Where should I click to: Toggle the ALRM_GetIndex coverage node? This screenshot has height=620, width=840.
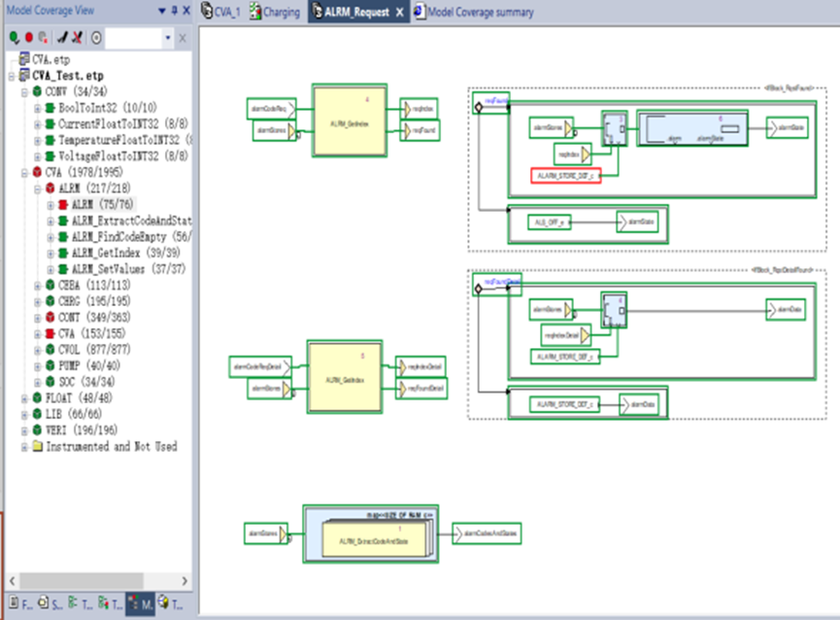50,252
